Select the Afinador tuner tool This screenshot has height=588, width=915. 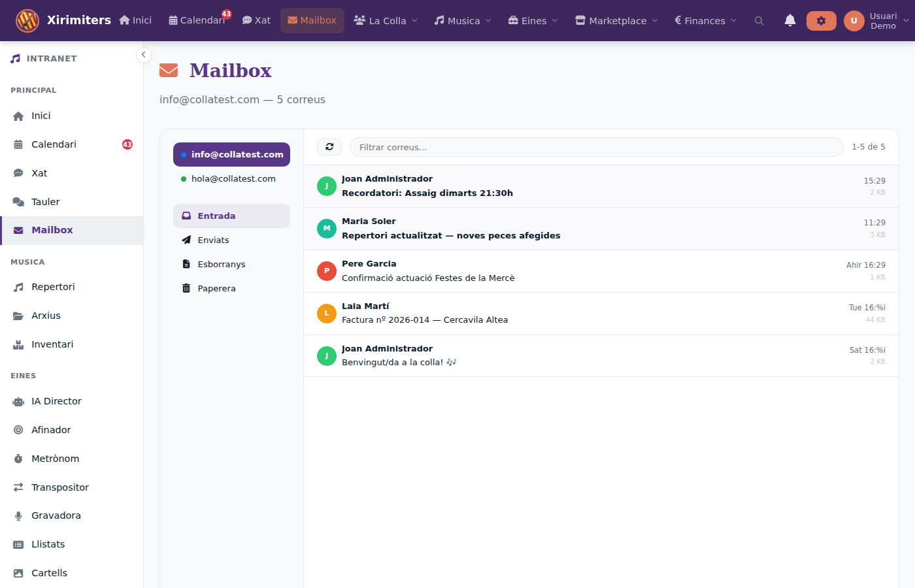coord(52,429)
